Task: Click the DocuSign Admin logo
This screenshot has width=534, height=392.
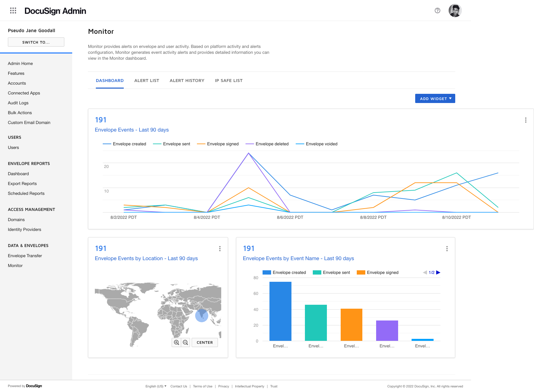Action: [55, 11]
